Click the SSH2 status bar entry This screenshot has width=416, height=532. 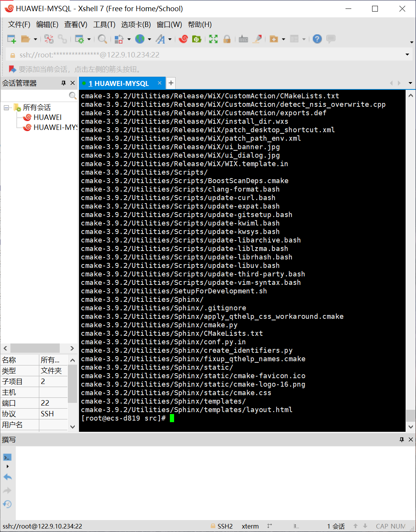tap(221, 526)
